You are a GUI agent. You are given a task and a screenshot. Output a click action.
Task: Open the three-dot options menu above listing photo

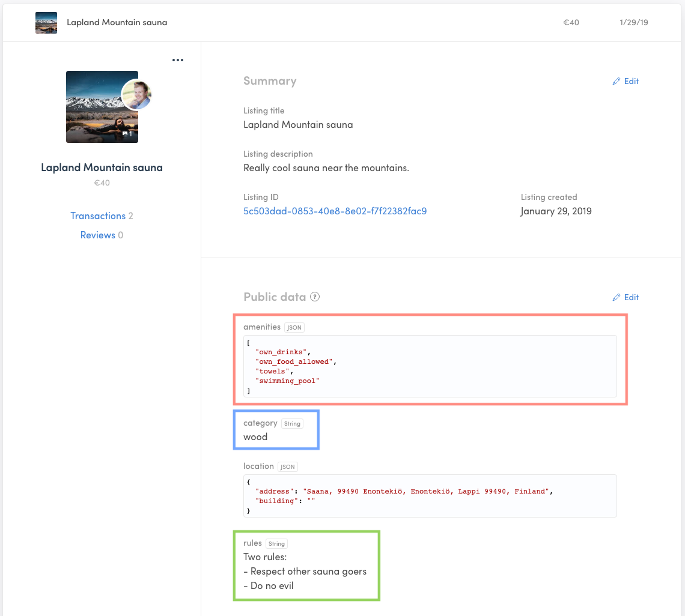click(178, 59)
